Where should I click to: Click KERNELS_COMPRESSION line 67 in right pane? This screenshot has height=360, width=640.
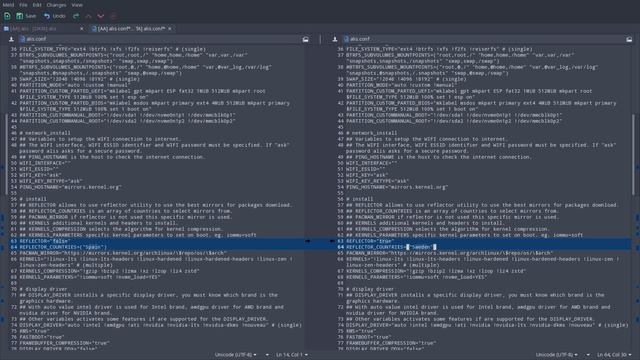point(436,271)
